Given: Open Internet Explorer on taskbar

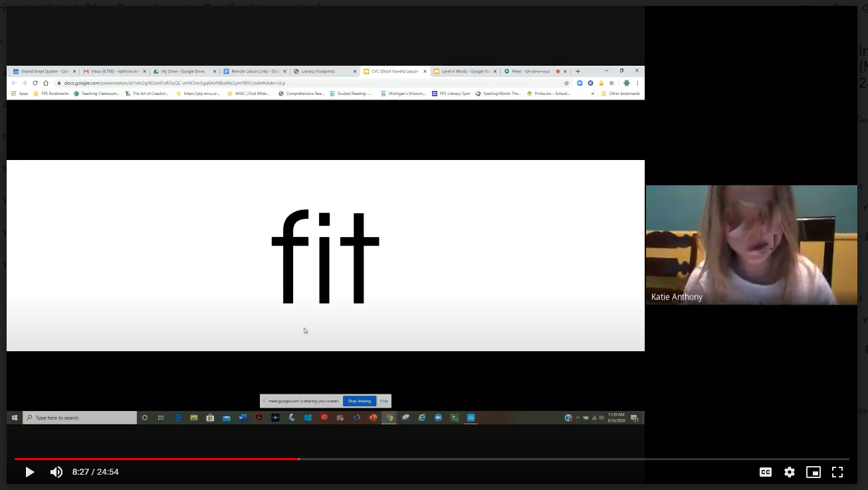Looking at the screenshot, I should 421,418.
